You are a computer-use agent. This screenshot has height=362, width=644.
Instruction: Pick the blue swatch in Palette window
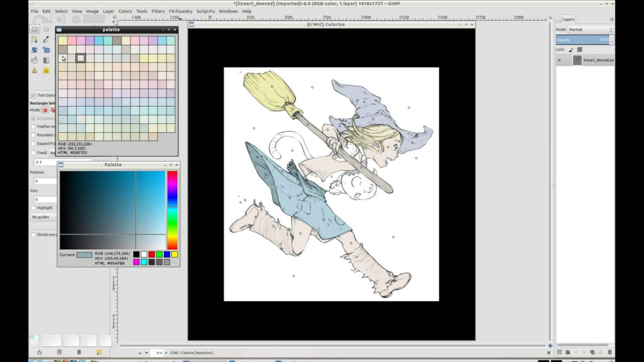(x=167, y=254)
